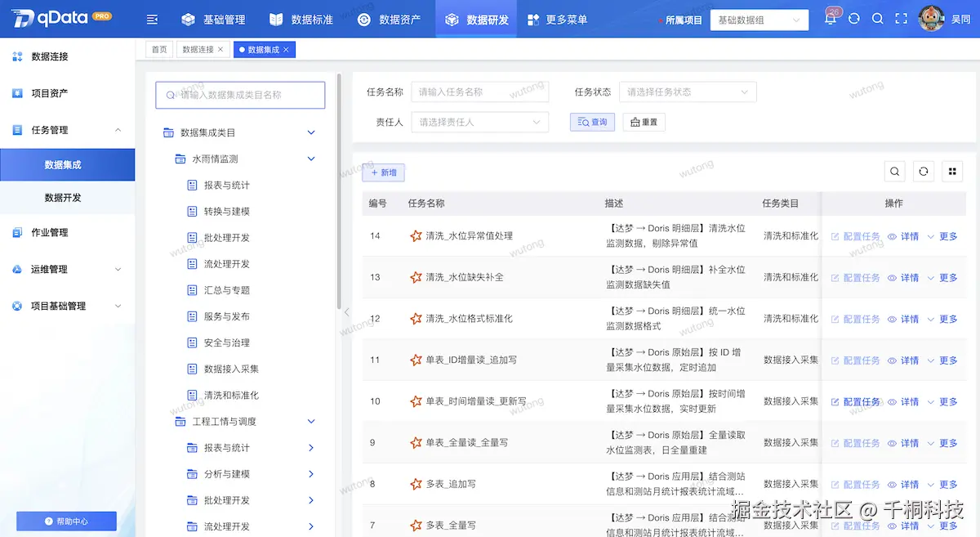Click the 新增 button to create task

(382, 172)
